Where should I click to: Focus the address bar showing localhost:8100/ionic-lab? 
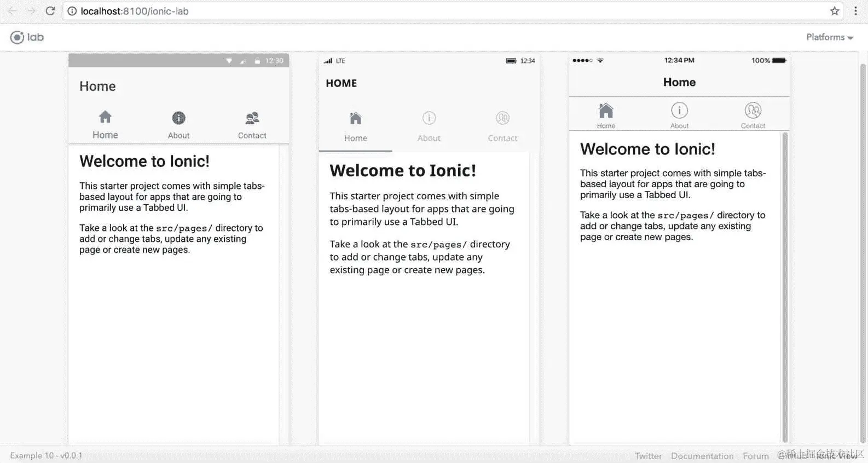(453, 11)
